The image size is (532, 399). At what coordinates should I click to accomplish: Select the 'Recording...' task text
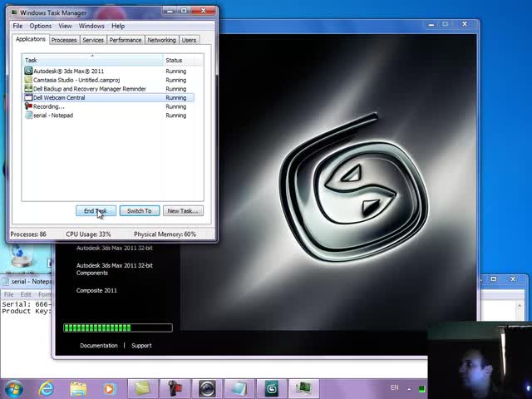click(48, 106)
